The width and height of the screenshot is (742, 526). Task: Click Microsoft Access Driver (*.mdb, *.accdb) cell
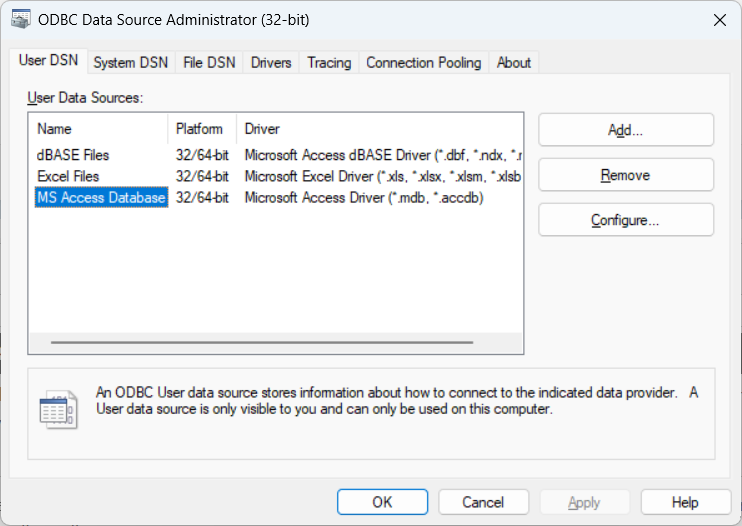point(364,197)
